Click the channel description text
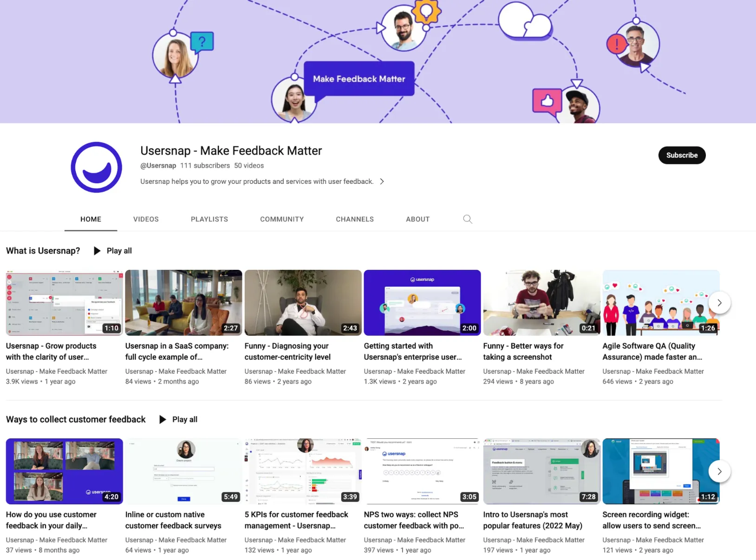The width and height of the screenshot is (756, 560). [257, 182]
